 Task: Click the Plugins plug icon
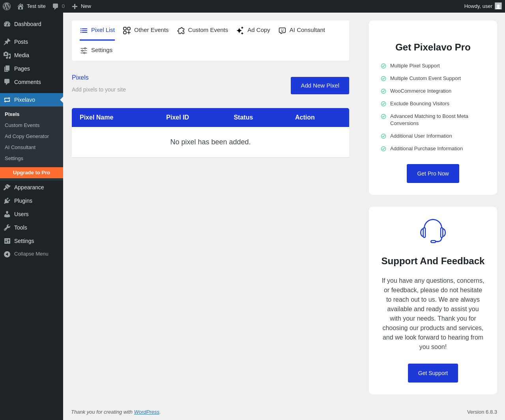[x=7, y=201]
